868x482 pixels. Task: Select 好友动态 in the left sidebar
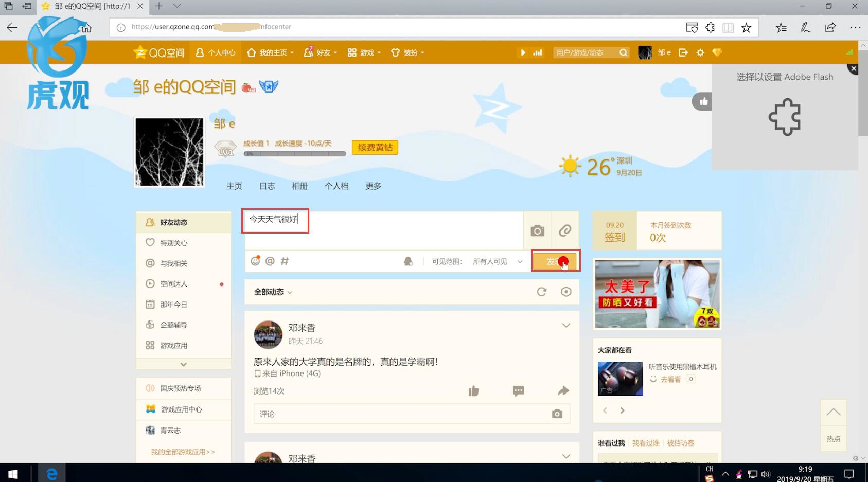tap(183, 222)
